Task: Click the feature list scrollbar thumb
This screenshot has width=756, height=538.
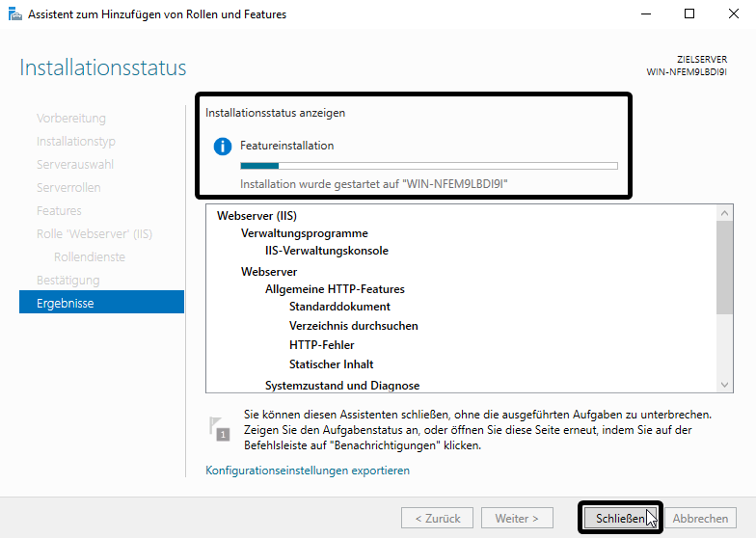Action: [x=725, y=268]
